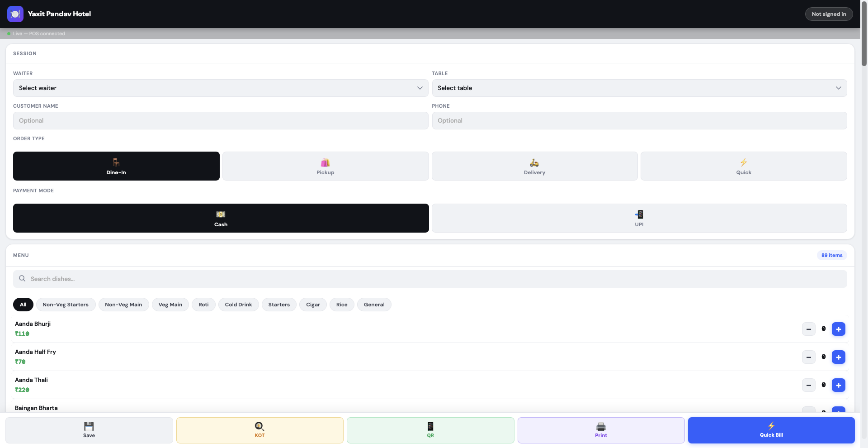Filter menu by Non-Veg Main

123,305
